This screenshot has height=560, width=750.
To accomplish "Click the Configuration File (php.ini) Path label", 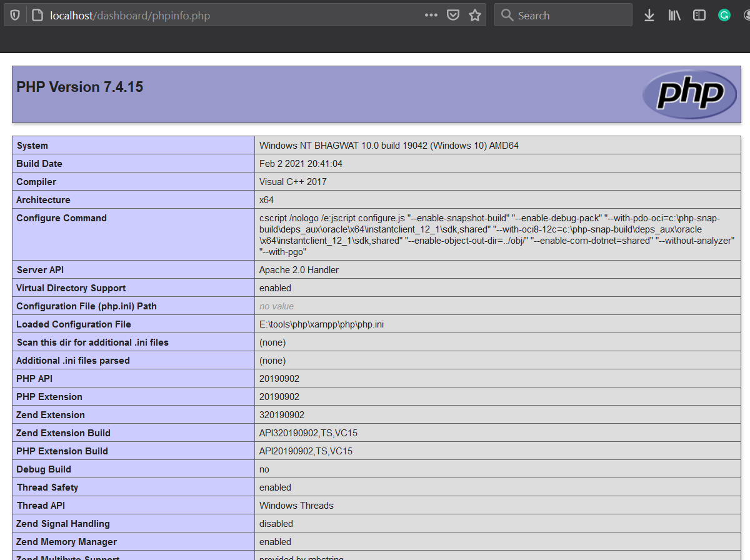I will tap(86, 306).
